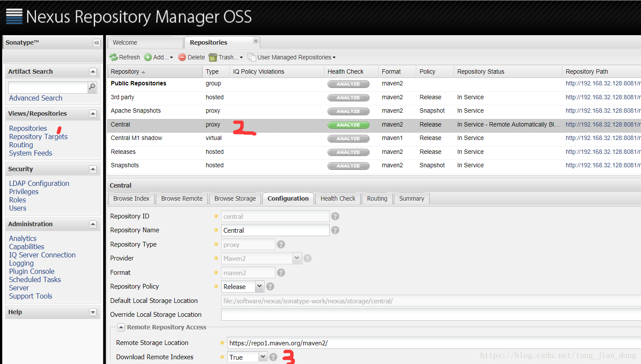Open System Feeds link
641x364 pixels.
click(x=30, y=153)
